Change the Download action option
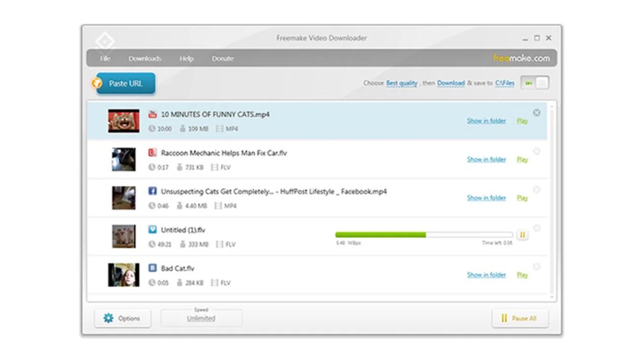The width and height of the screenshot is (644, 362). click(x=451, y=83)
